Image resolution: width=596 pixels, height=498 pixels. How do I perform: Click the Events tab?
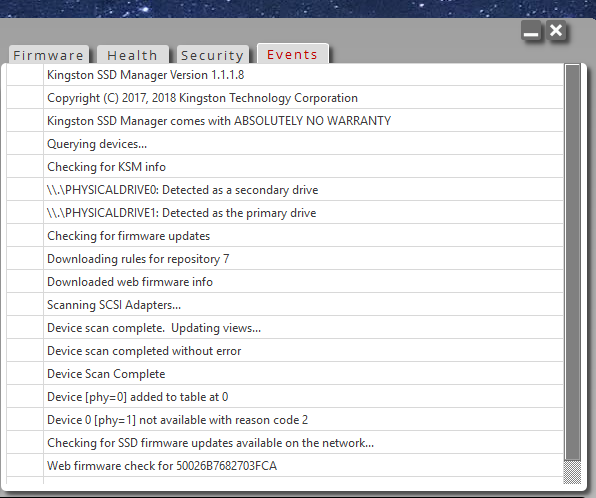293,54
